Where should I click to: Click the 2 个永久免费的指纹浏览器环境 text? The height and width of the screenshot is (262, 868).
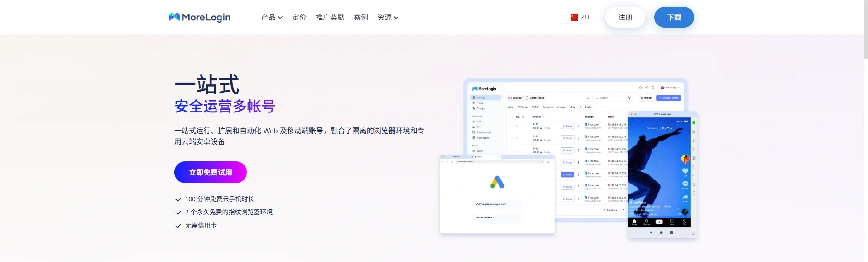click(x=229, y=212)
